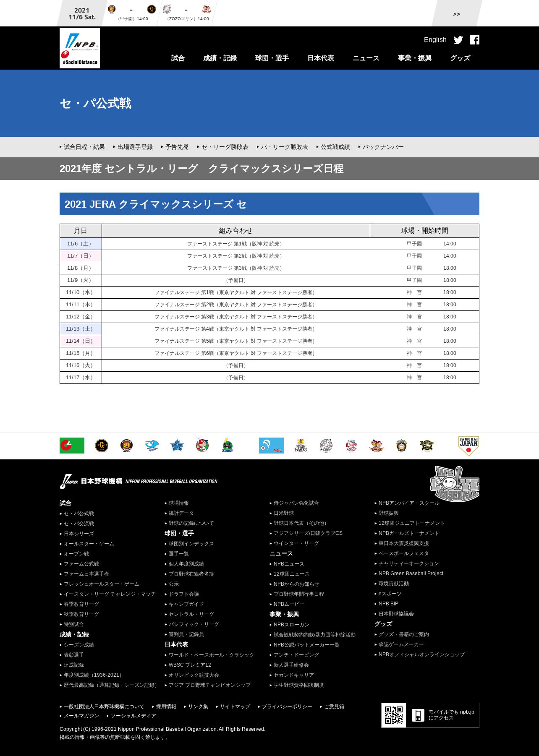Open サイトマップ footer link

[233, 706]
